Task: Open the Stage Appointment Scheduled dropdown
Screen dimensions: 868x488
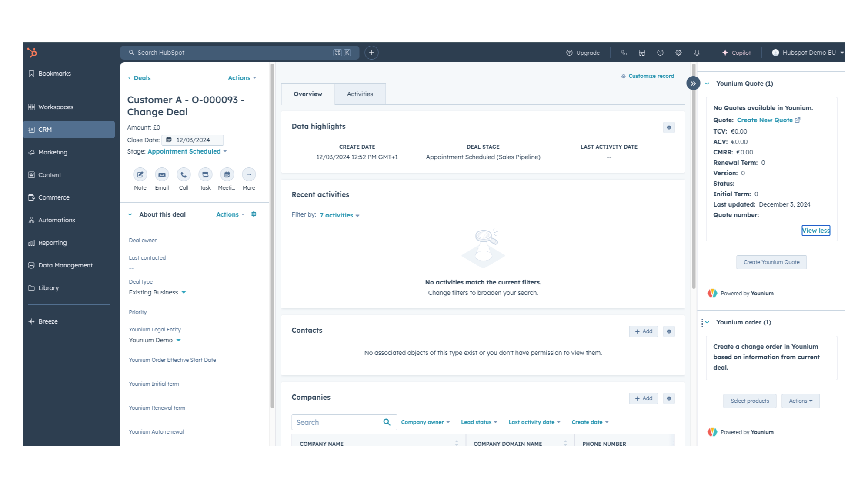Action: click(187, 151)
